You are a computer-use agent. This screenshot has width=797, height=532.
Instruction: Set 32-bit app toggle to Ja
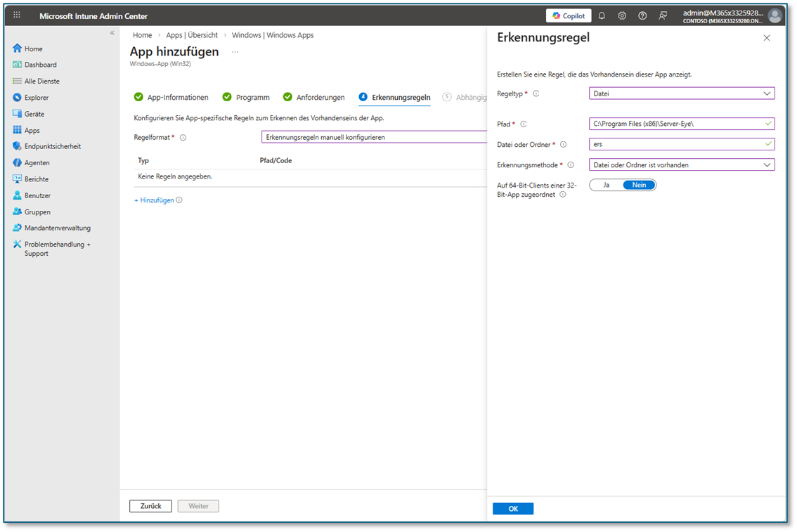coord(607,185)
